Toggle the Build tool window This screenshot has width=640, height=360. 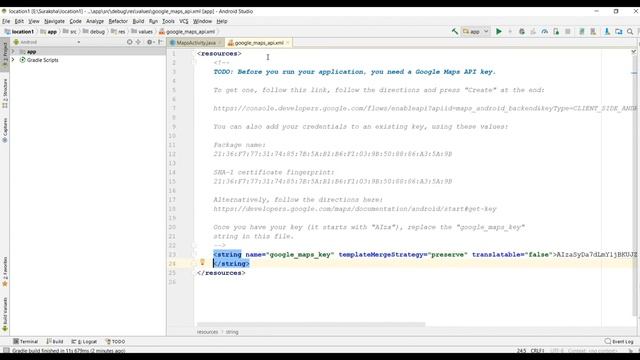tap(55, 341)
